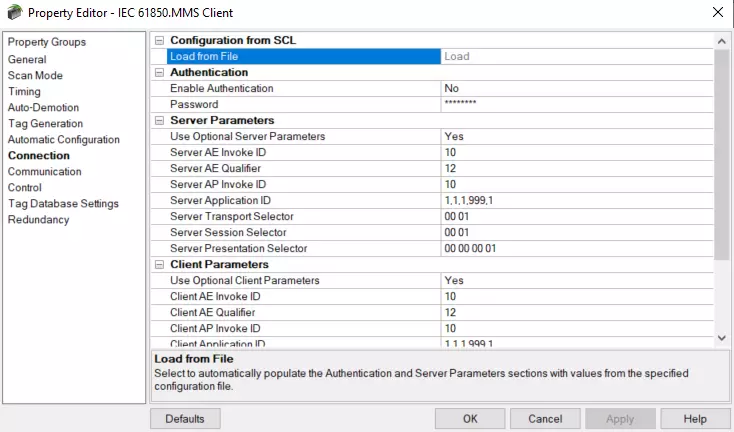734x432 pixels.
Task: Select Tag Generation property group
Action: click(x=45, y=124)
